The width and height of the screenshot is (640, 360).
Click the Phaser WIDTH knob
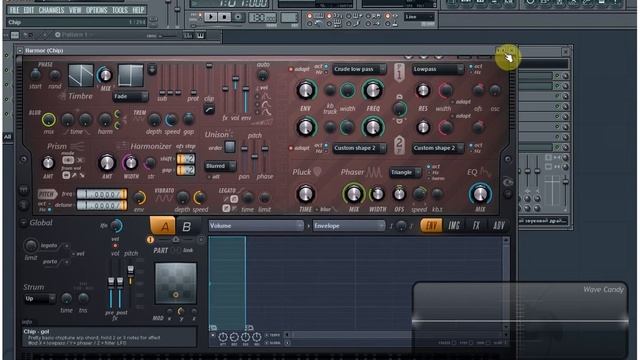[378, 194]
